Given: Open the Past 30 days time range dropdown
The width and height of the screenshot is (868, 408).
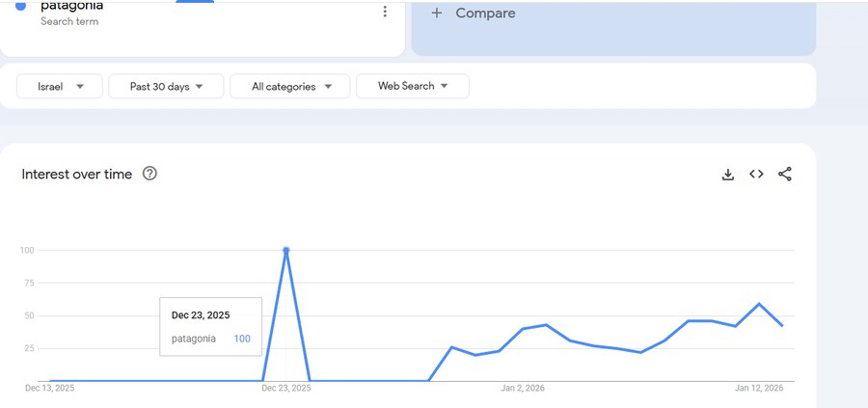Looking at the screenshot, I should point(166,87).
